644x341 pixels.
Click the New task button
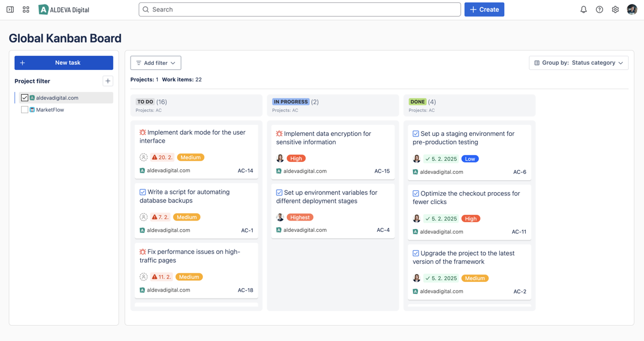[64, 63]
